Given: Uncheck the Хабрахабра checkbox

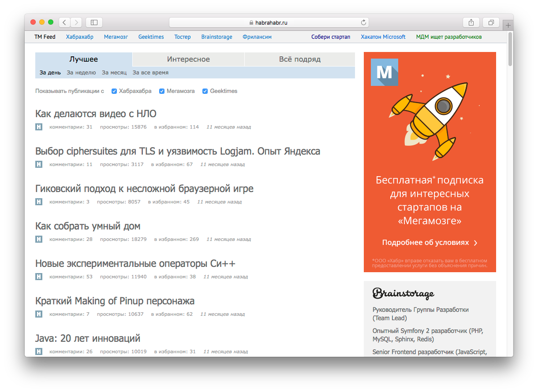Looking at the screenshot, I should pyautogui.click(x=114, y=91).
